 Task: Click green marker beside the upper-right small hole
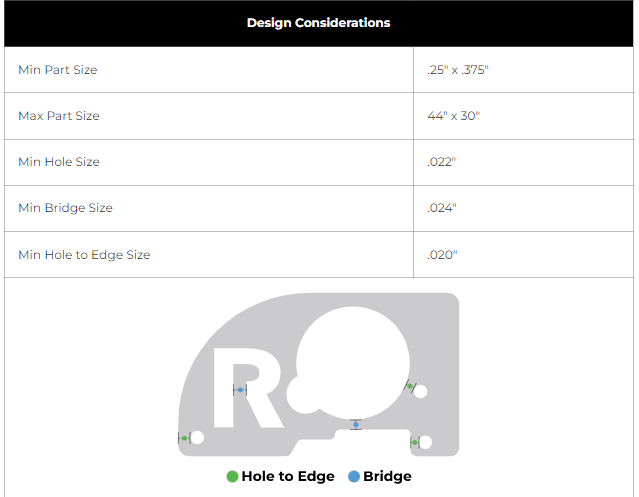pyautogui.click(x=409, y=385)
